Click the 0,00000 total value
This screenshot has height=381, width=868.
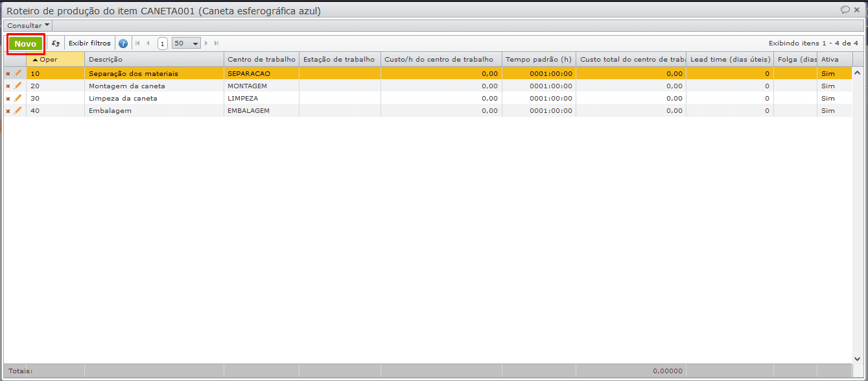668,371
